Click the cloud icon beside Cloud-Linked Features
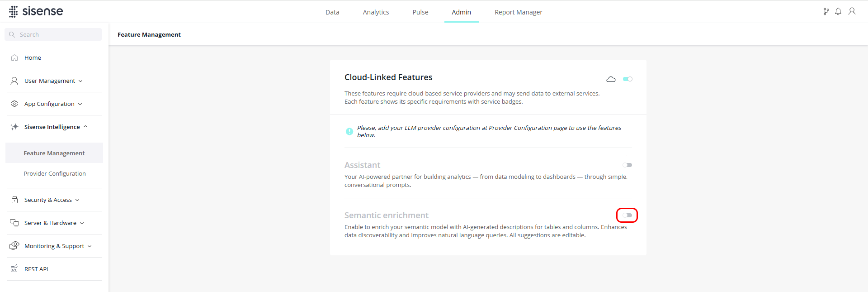Viewport: 868px width, 292px height. click(611, 79)
